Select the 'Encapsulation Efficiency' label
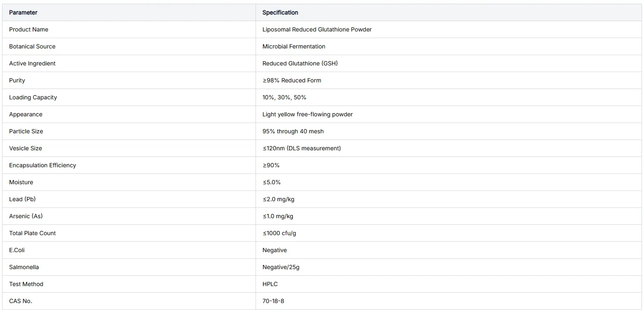 point(43,165)
